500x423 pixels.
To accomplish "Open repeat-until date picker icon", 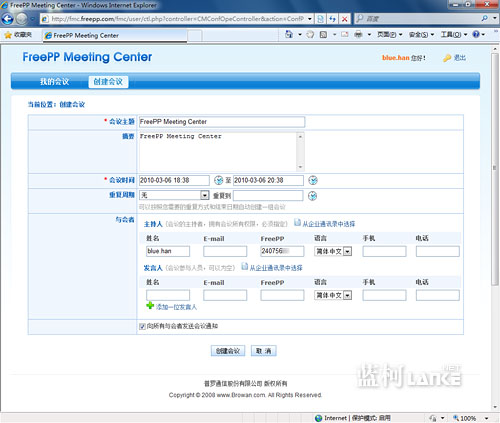I will pos(312,196).
